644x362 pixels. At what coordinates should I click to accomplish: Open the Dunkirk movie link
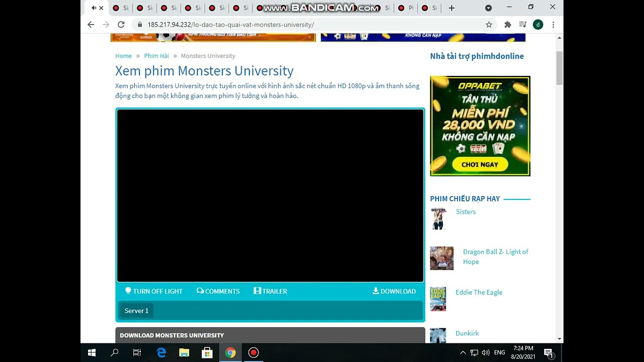pos(467,333)
